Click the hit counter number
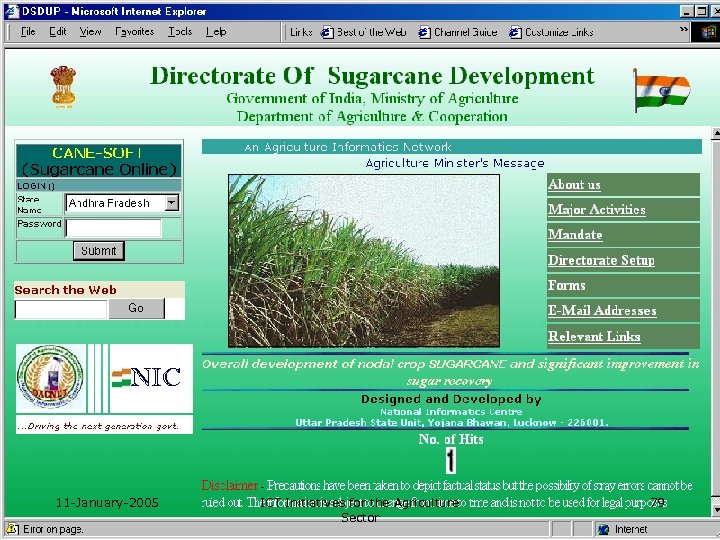This screenshot has width=720, height=540. 450,461
